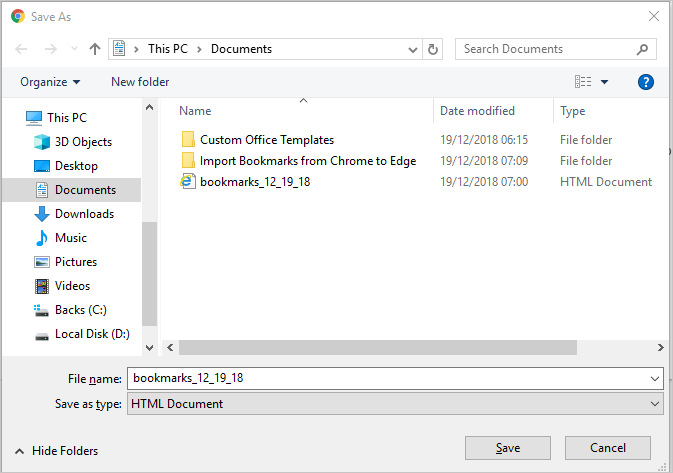Open the Organize dropdown menu

[50, 82]
